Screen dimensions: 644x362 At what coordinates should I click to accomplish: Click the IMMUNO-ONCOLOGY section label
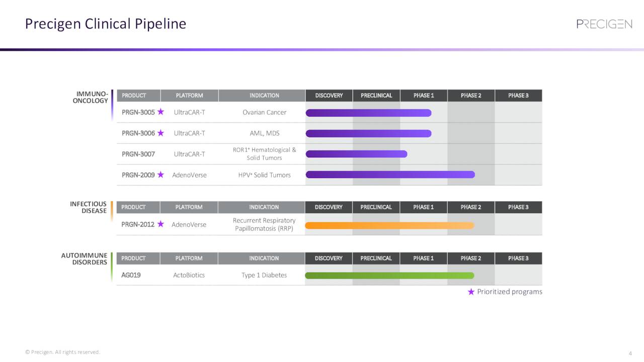click(92, 98)
